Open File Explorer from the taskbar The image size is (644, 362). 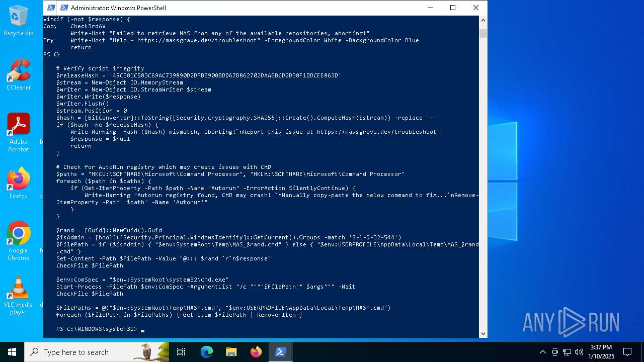point(231,352)
